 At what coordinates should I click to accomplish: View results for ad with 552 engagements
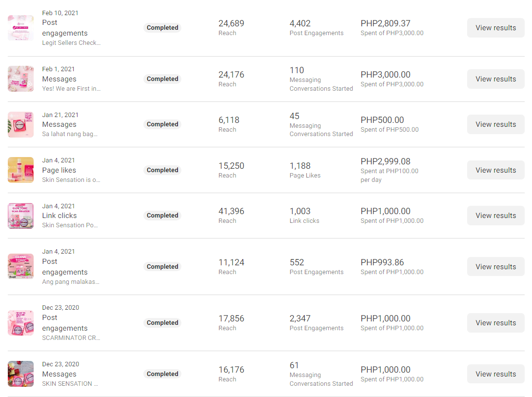pyautogui.click(x=495, y=267)
